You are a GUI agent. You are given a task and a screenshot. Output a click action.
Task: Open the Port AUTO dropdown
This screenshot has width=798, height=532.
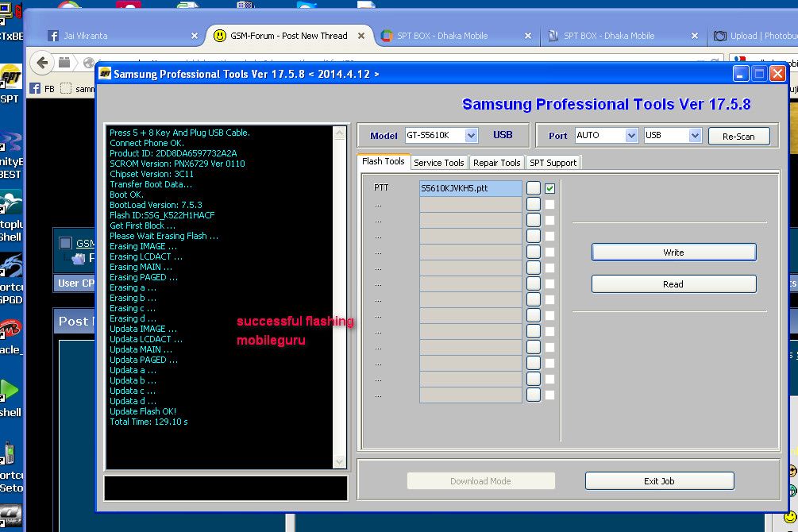pyautogui.click(x=631, y=136)
